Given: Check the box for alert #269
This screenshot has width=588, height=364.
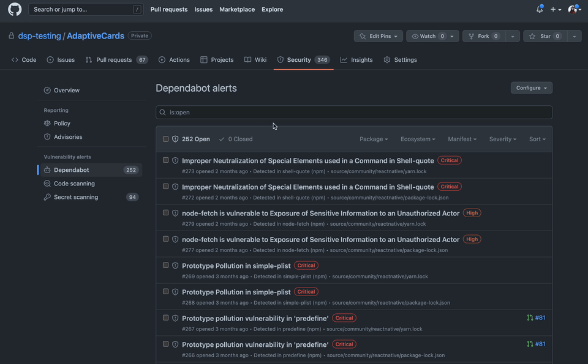Looking at the screenshot, I should click(x=165, y=265).
